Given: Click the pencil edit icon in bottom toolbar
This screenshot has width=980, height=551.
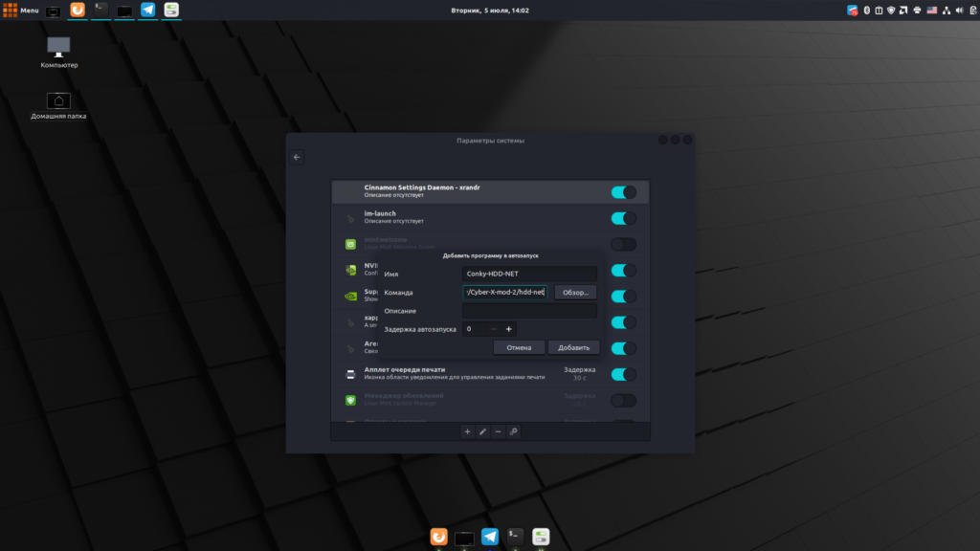Looking at the screenshot, I should (x=482, y=431).
